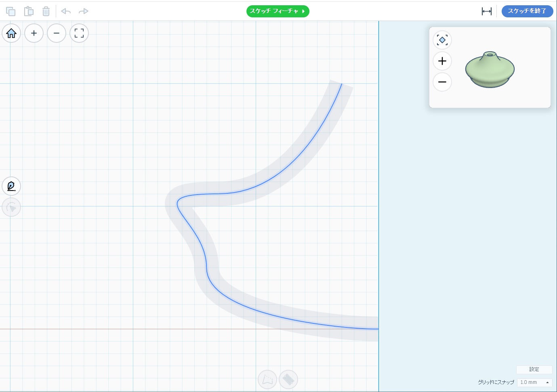Image resolution: width=557 pixels, height=392 pixels.
Task: Select the grayed-out arrow selection tool
Action: point(11,208)
